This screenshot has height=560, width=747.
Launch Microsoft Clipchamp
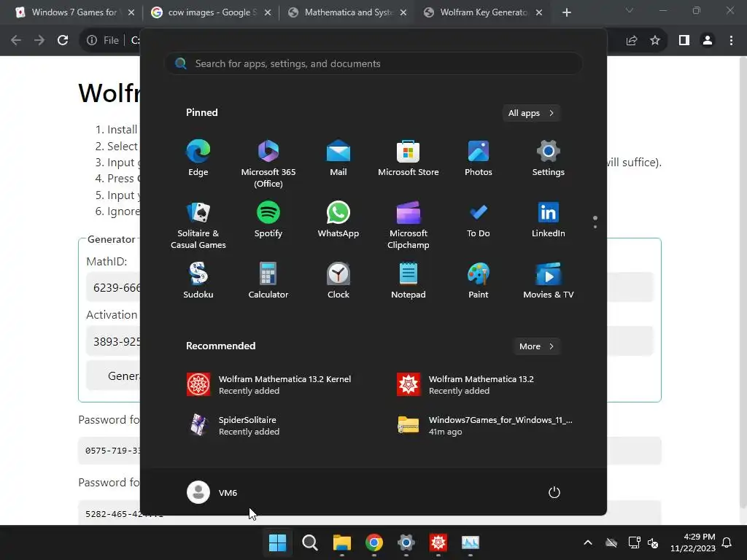(409, 225)
